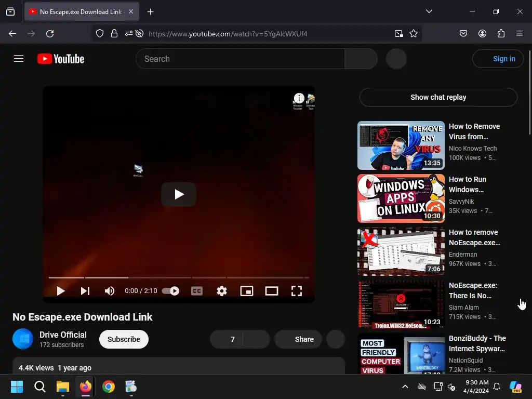Mute the video volume

(109, 291)
